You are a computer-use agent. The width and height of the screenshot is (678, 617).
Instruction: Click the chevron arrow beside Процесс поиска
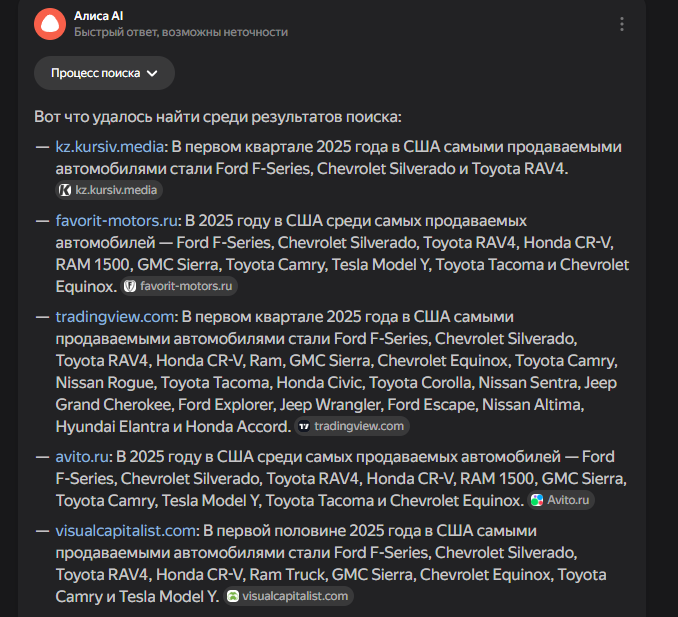(x=152, y=73)
